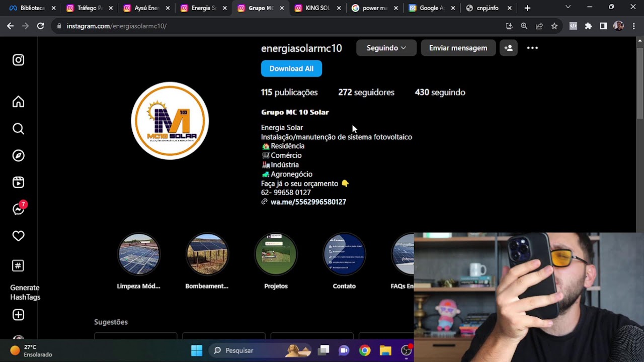644x362 pixels.
Task: Click the install app icon in the address bar
Action: [509, 26]
